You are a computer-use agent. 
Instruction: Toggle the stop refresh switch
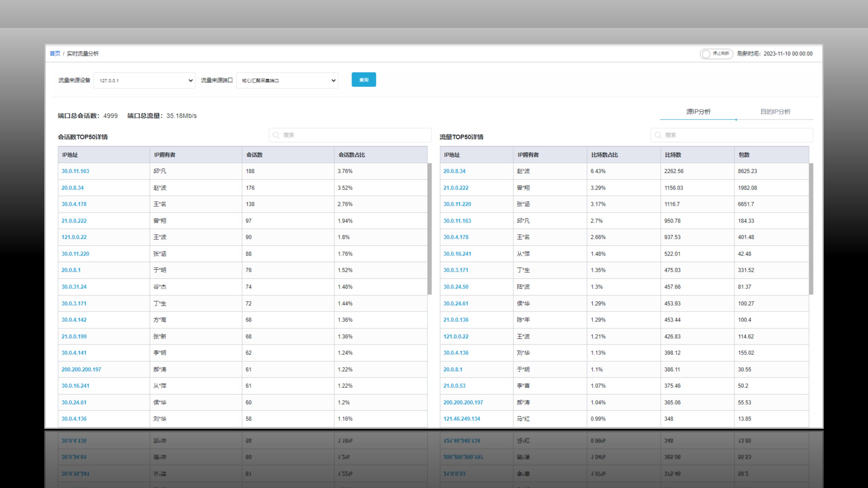click(x=716, y=54)
